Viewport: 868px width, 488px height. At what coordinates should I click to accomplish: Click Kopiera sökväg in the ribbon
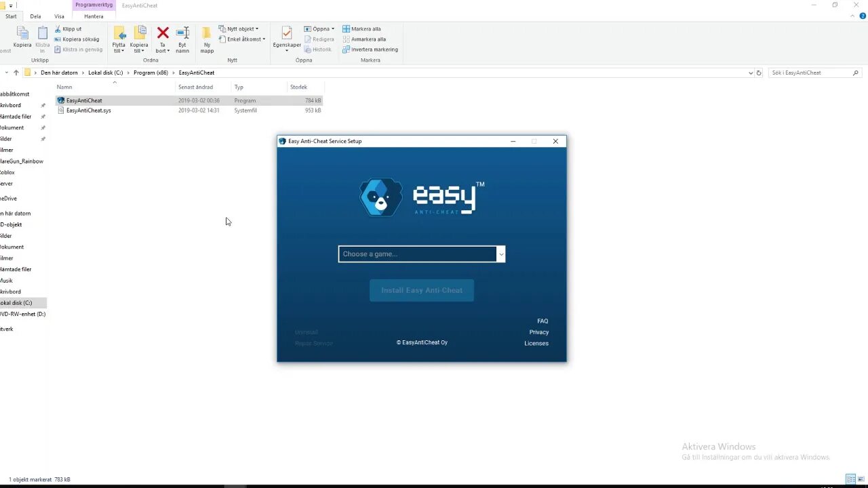point(77,39)
